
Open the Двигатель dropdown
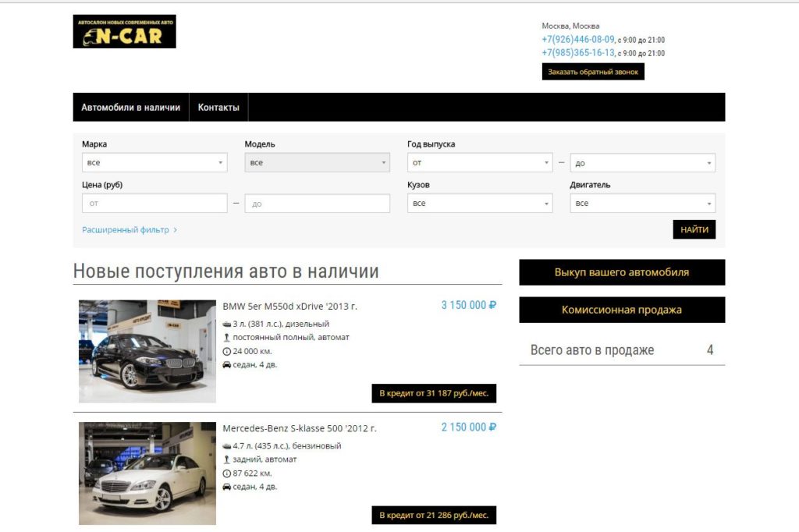pos(643,204)
